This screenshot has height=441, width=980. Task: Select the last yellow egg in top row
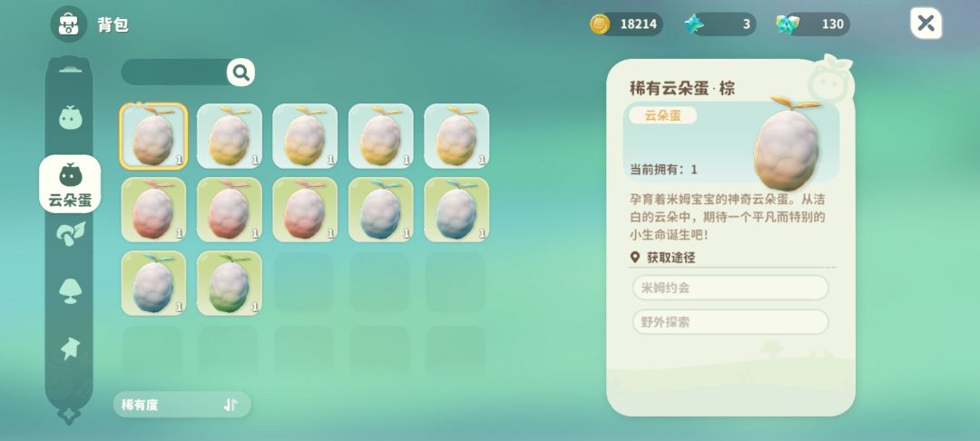click(x=456, y=136)
